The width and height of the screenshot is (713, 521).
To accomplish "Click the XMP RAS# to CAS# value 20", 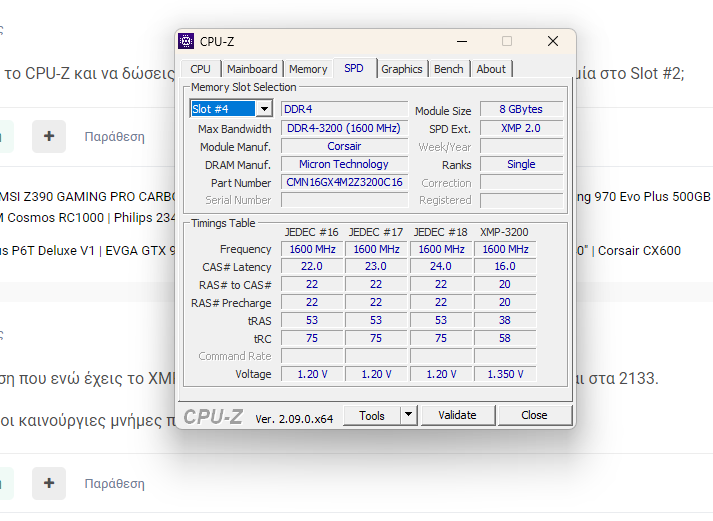I will tap(505, 285).
